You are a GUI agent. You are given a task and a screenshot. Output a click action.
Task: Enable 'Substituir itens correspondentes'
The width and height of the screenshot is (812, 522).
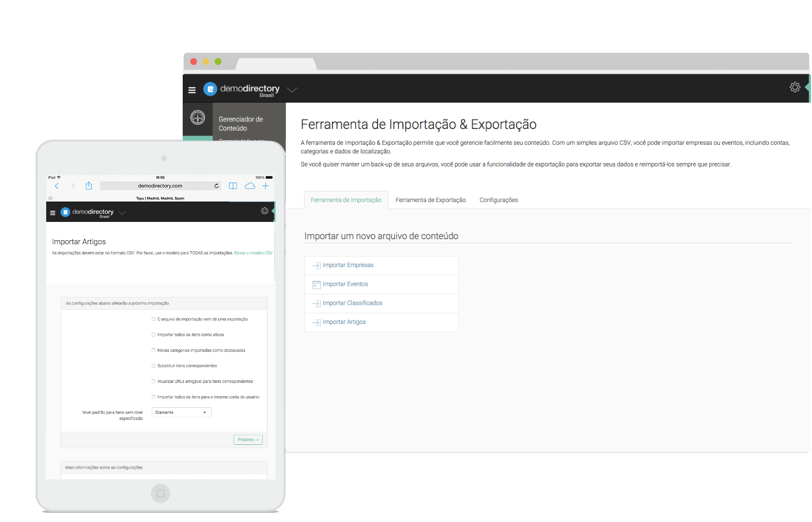tap(153, 366)
